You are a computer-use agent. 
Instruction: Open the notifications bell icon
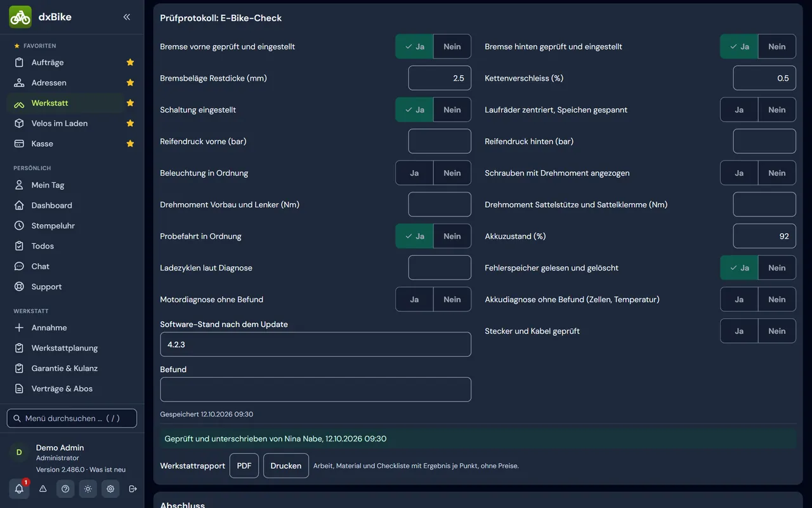19,489
